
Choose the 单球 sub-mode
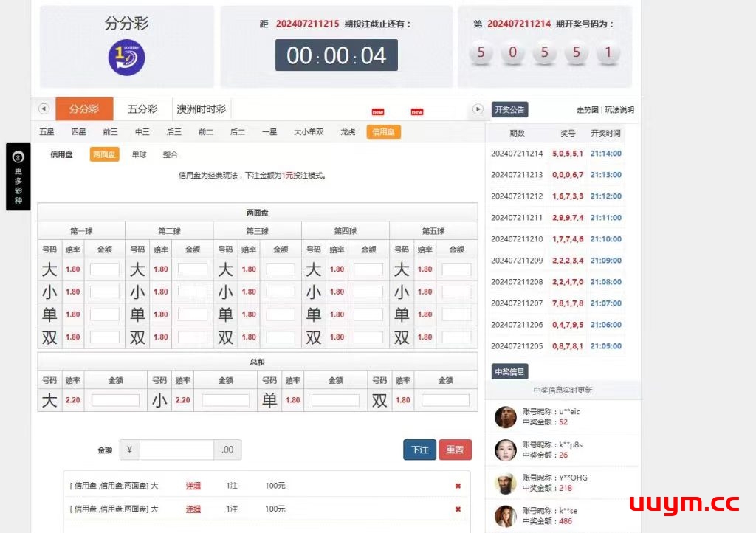(x=139, y=155)
